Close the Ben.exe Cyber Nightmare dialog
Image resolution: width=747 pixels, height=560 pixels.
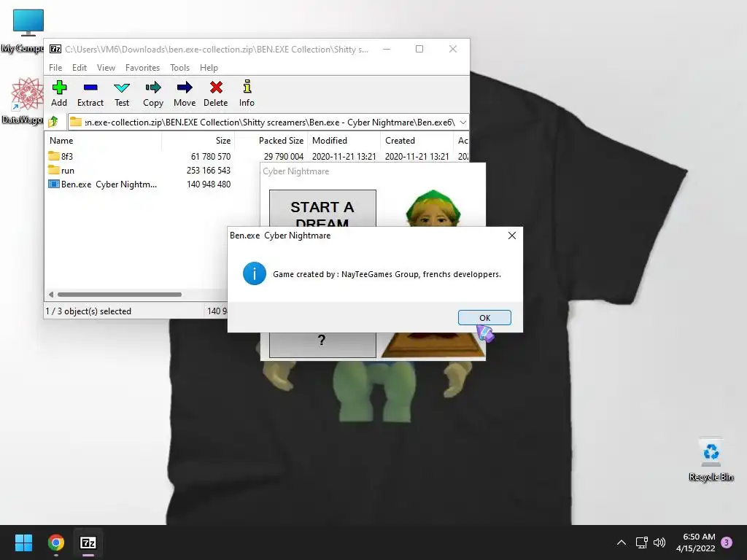pyautogui.click(x=511, y=236)
